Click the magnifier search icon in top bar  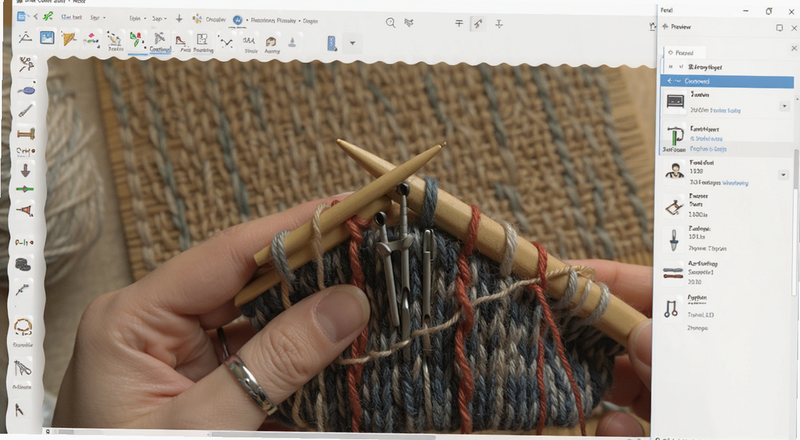[390, 22]
